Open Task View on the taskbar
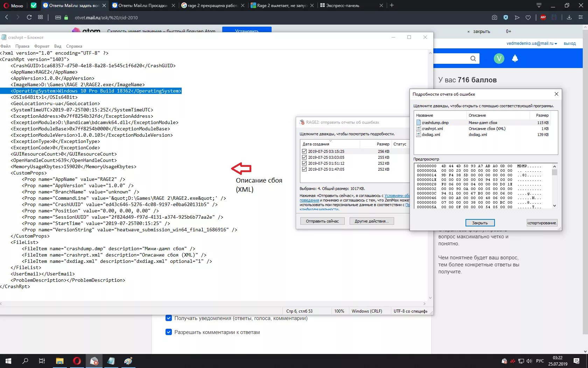Image resolution: width=588 pixels, height=368 pixels. pyautogui.click(x=42, y=361)
